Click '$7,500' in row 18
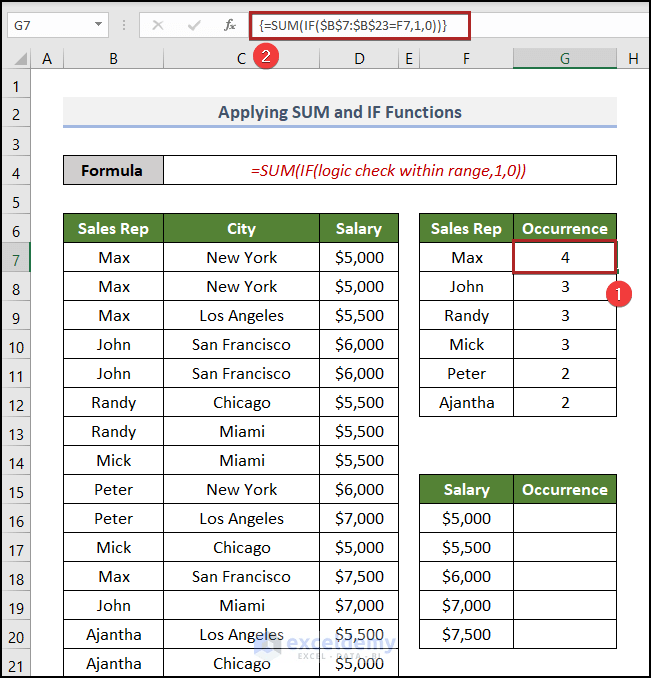This screenshot has width=651, height=678. (x=359, y=576)
